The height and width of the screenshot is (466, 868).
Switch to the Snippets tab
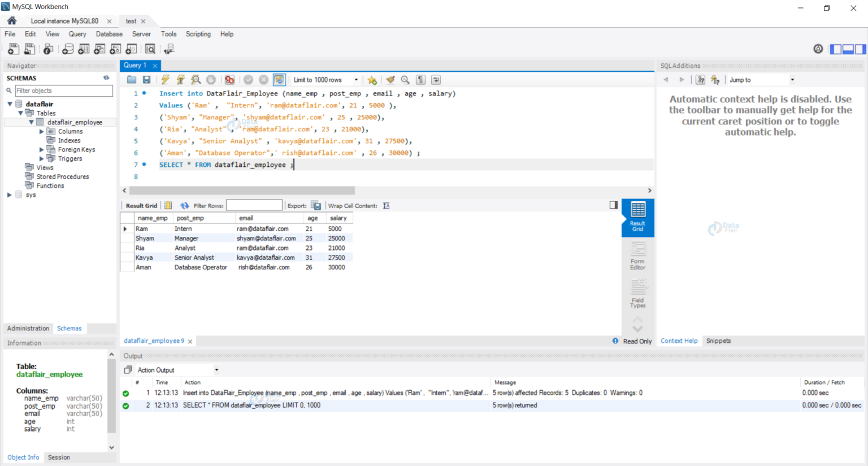coord(718,341)
